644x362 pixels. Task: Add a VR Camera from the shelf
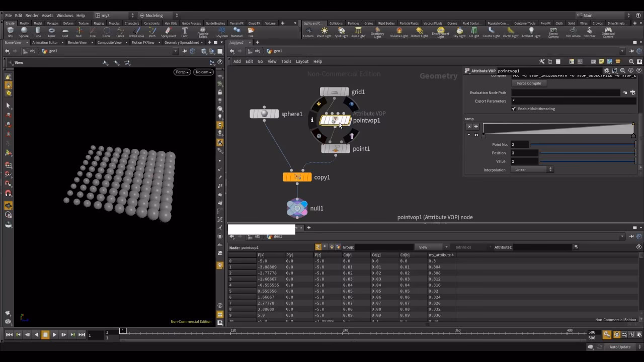[x=573, y=32]
